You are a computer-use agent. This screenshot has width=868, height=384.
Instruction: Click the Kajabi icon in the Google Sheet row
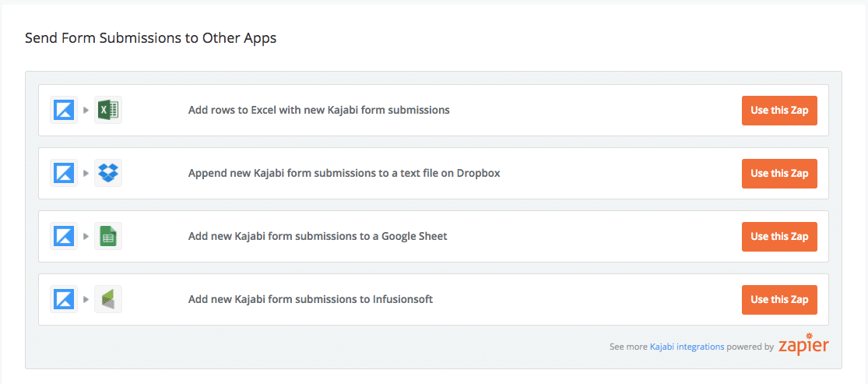click(64, 236)
